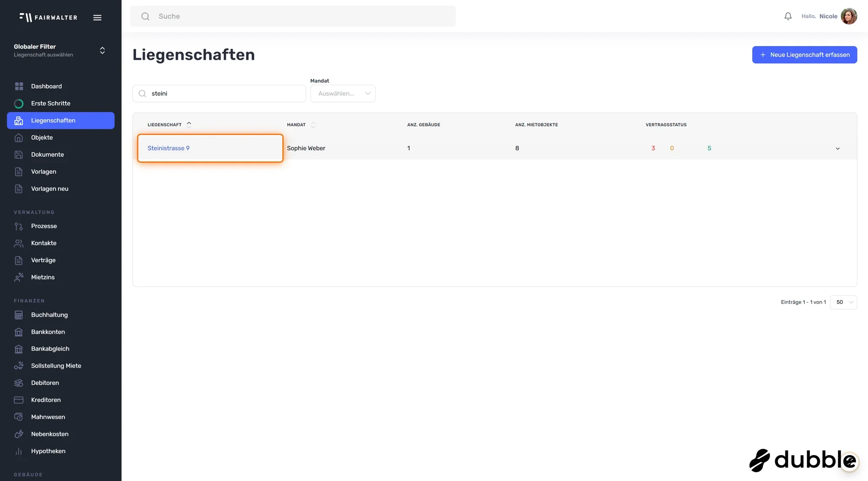
Task: Click the Bankkonten sidebar icon
Action: pos(19,332)
